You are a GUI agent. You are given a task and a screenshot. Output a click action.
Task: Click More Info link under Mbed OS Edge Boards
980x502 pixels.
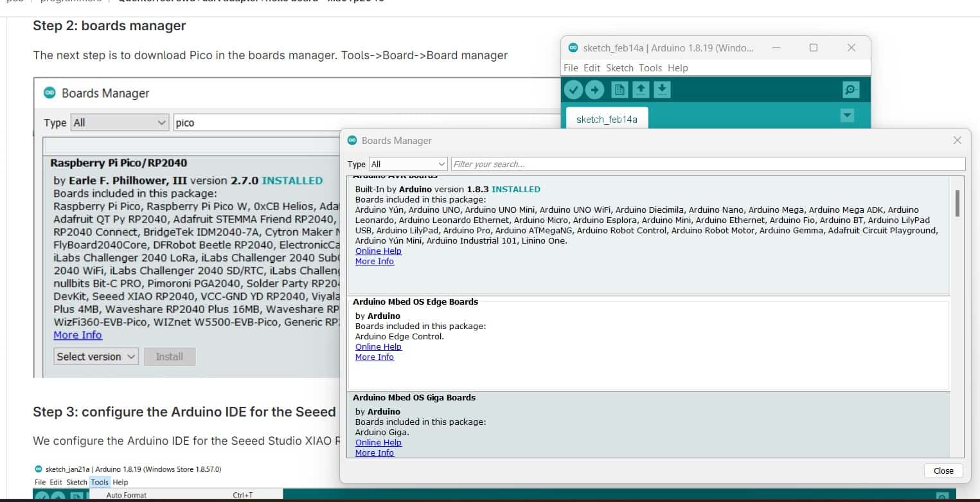[x=375, y=357]
